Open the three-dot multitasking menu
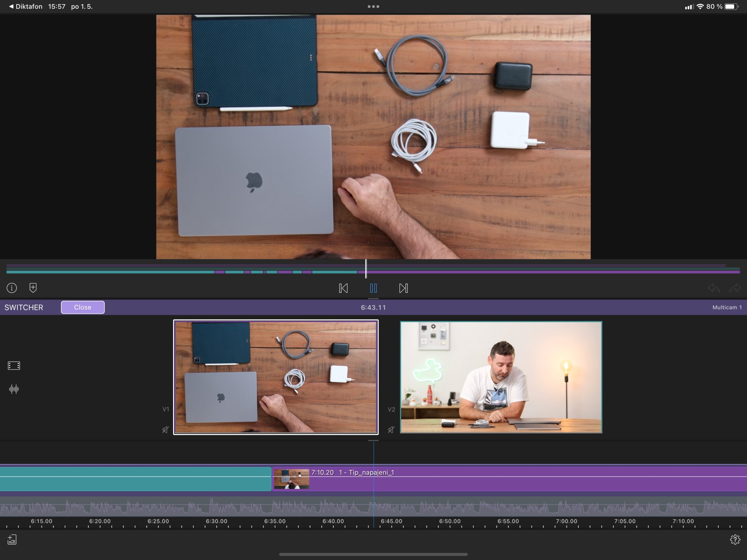 (373, 6)
